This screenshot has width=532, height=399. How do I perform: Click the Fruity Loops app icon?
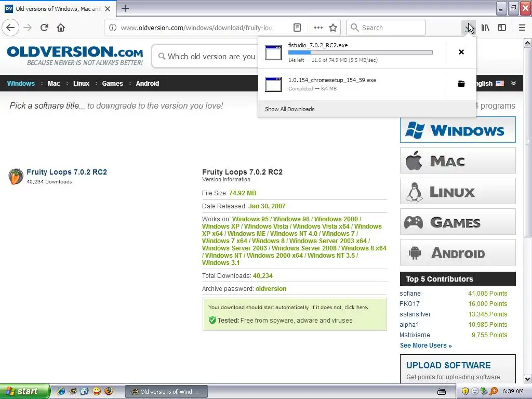[x=16, y=177]
